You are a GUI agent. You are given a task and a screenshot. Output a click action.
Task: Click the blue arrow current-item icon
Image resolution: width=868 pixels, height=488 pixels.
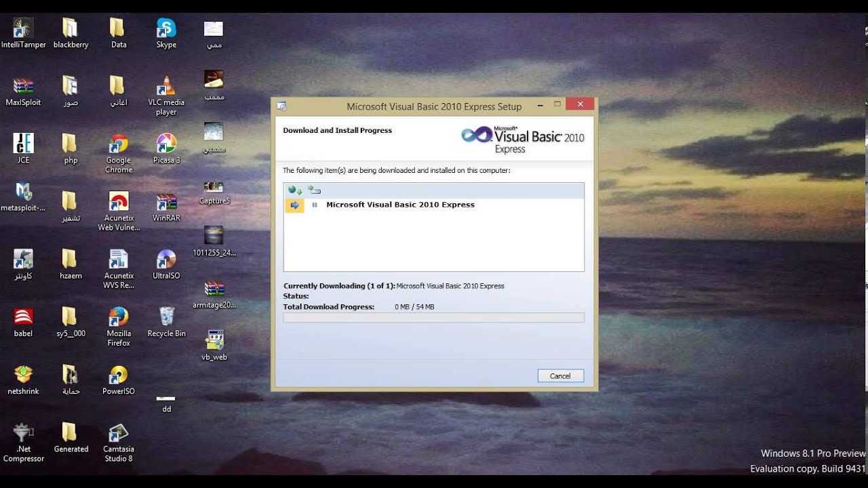pyautogui.click(x=294, y=205)
